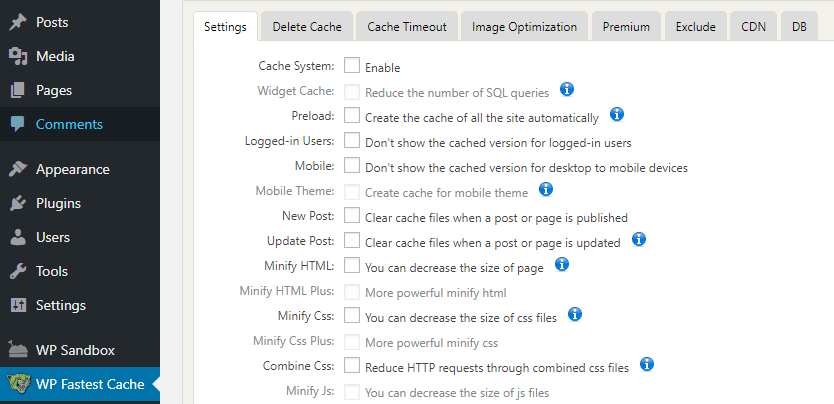Click the 'Clear cache files when a post or page is published' text

(x=496, y=218)
